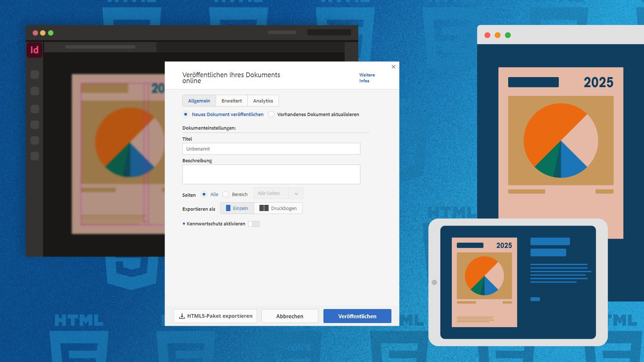This screenshot has height=362, width=644.
Task: Click the double-page Druckbogen spread icon
Action: (x=264, y=208)
